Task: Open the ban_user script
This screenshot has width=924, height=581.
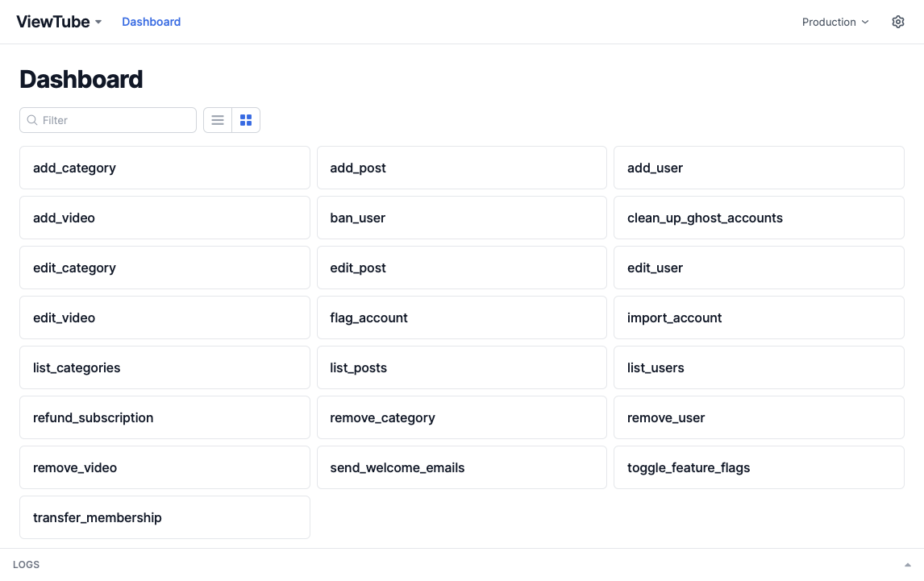Action: click(461, 218)
